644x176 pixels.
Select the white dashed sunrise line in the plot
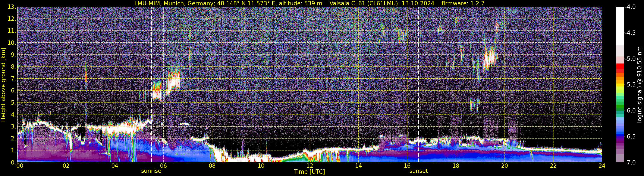[x=151, y=85]
